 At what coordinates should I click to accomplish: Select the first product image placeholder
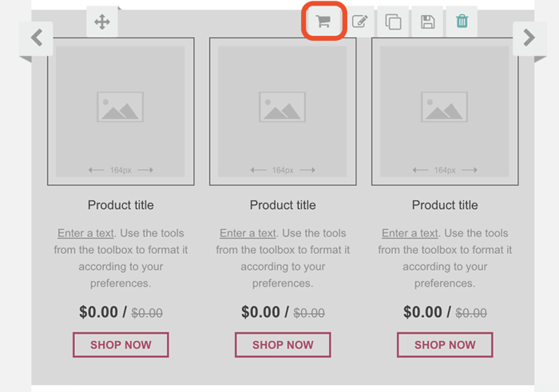[x=121, y=111]
